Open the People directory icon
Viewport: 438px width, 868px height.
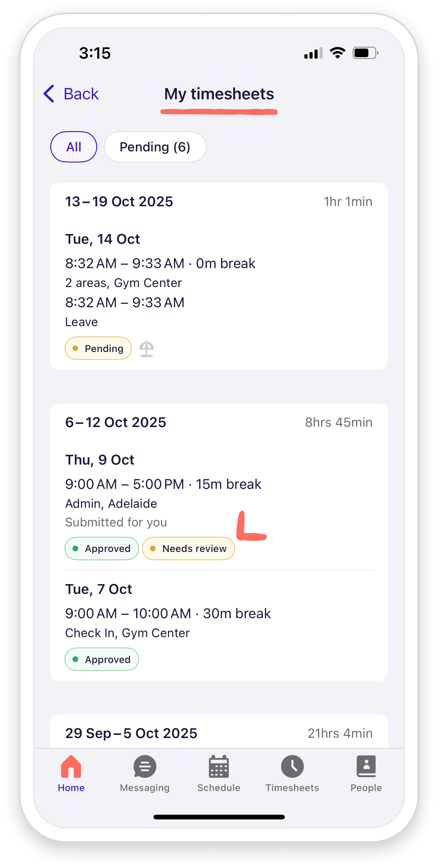pyautogui.click(x=366, y=766)
